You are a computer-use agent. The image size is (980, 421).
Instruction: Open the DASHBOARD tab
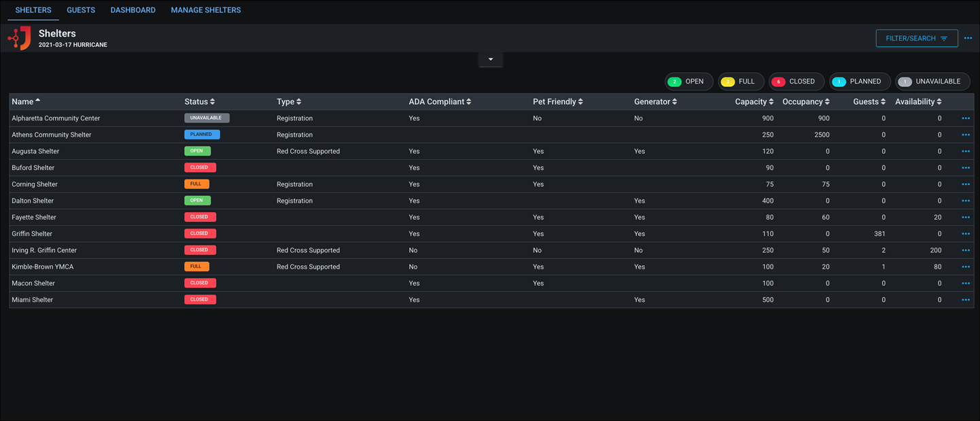click(133, 10)
